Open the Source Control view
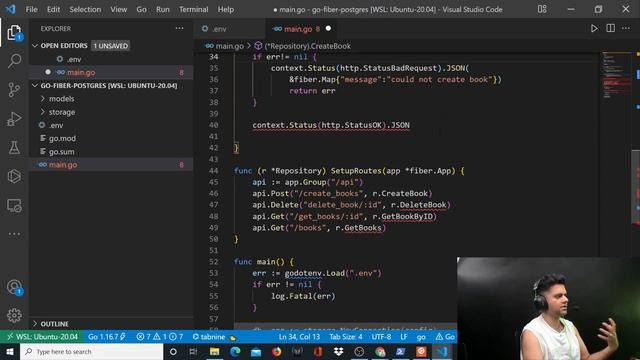 14,89
